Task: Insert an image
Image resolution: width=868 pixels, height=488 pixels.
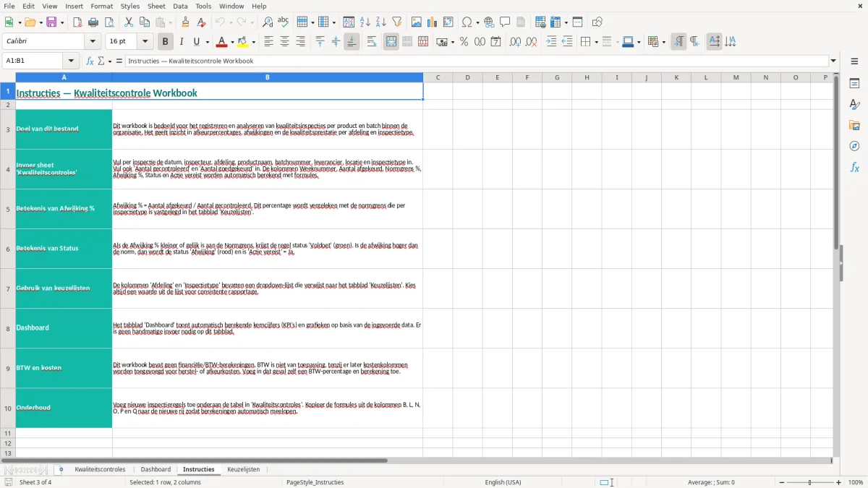Action: (417, 22)
